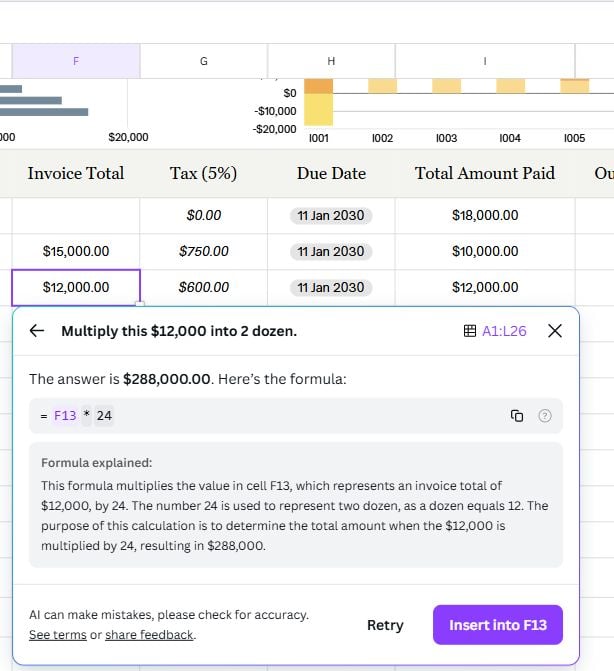Click the $18,000.00 amount paid cell
Viewport: 614px width, 671px height.
point(485,215)
